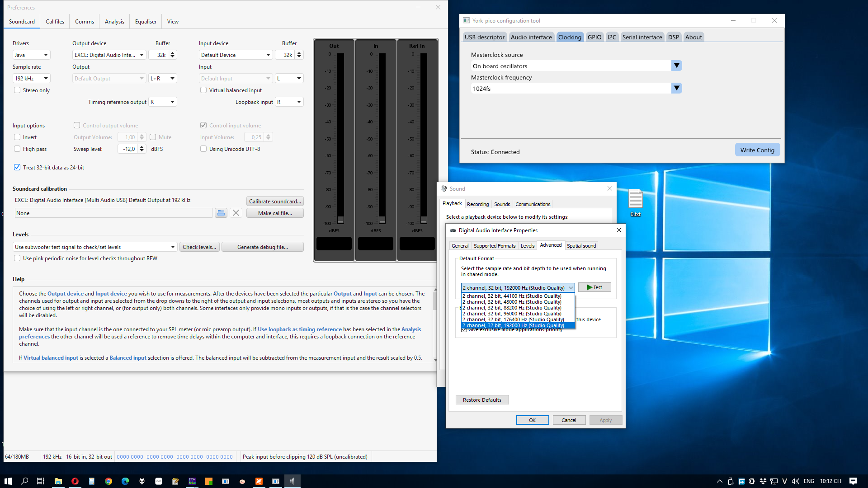Enable Using Unicode UTF-8

[x=203, y=149]
